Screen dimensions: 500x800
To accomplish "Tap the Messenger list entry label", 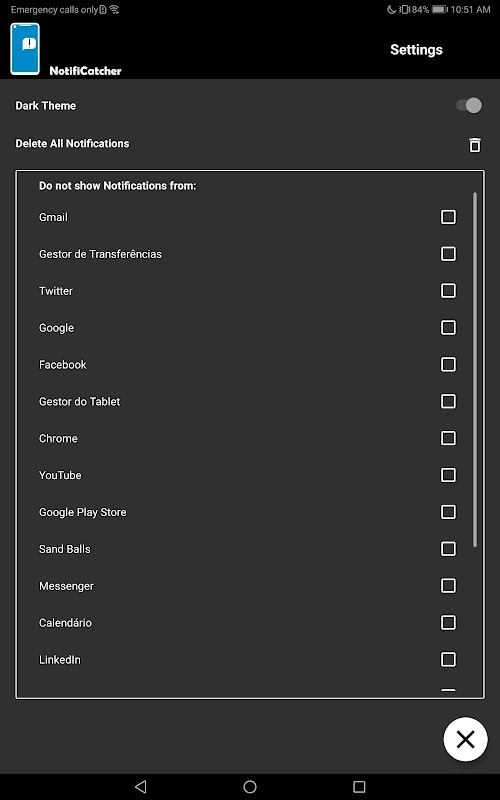I will [66, 586].
